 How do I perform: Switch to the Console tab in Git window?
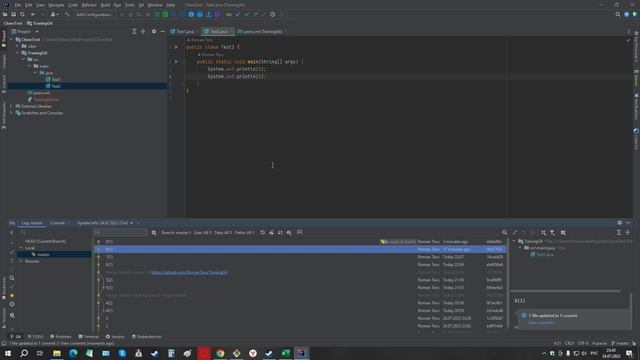[58, 223]
